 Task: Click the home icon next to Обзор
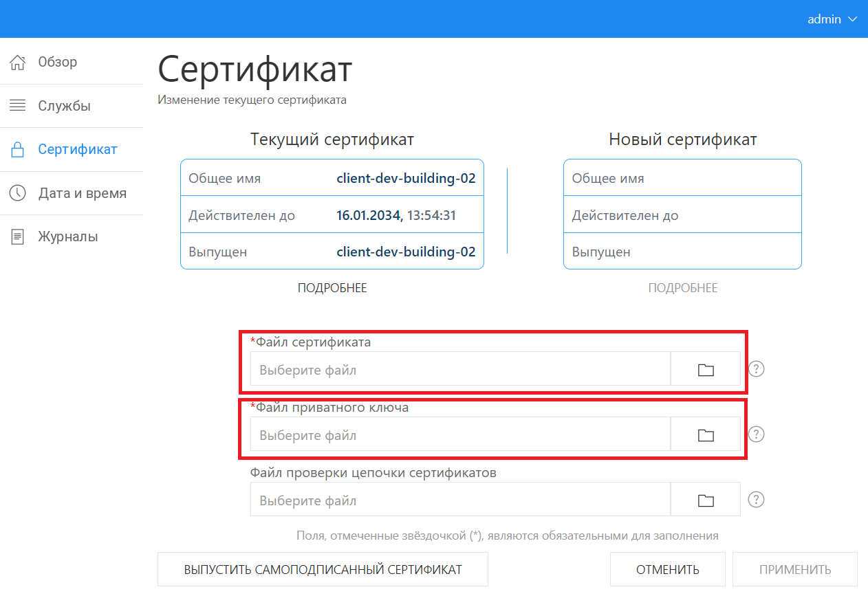[17, 63]
